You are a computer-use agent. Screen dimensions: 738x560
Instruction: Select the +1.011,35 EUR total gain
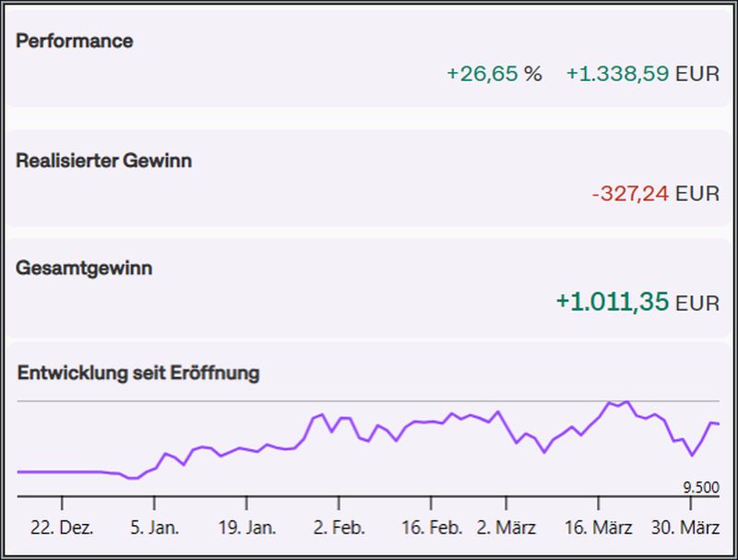[637, 302]
